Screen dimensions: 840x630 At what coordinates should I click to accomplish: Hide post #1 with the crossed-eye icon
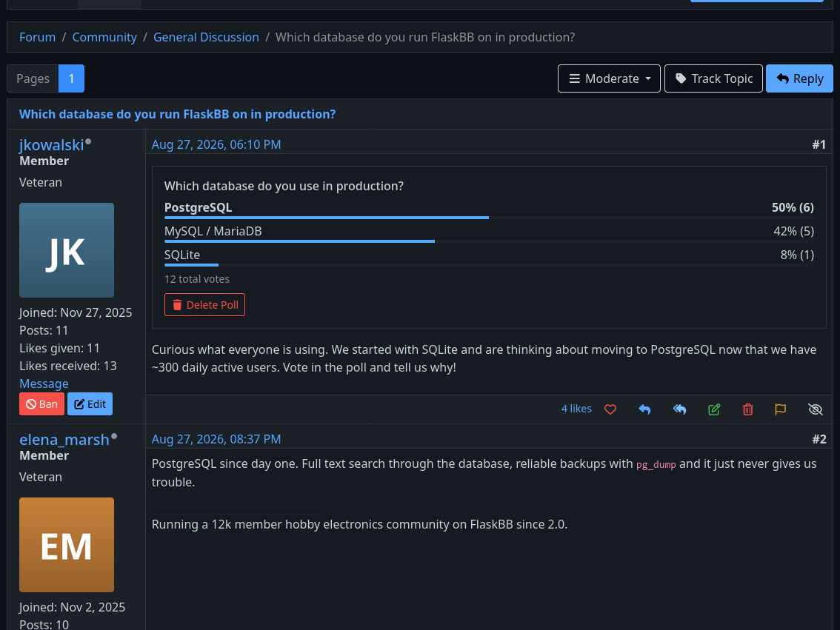(815, 409)
